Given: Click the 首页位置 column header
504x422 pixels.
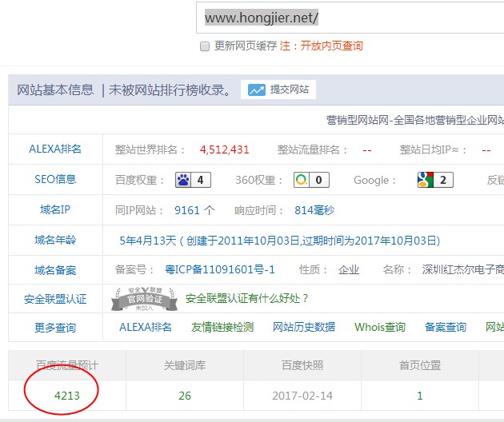Looking at the screenshot, I should 420,365.
